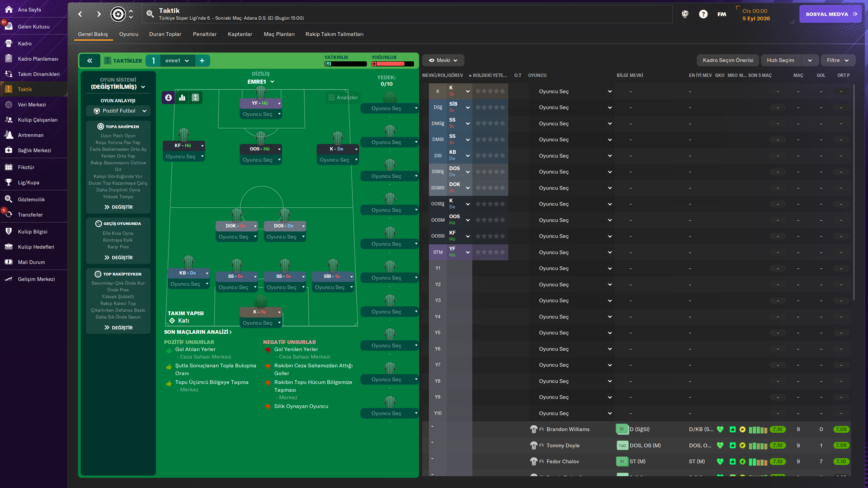Add new tactic with plus icon
The height and width of the screenshot is (488, 868).
pos(202,61)
